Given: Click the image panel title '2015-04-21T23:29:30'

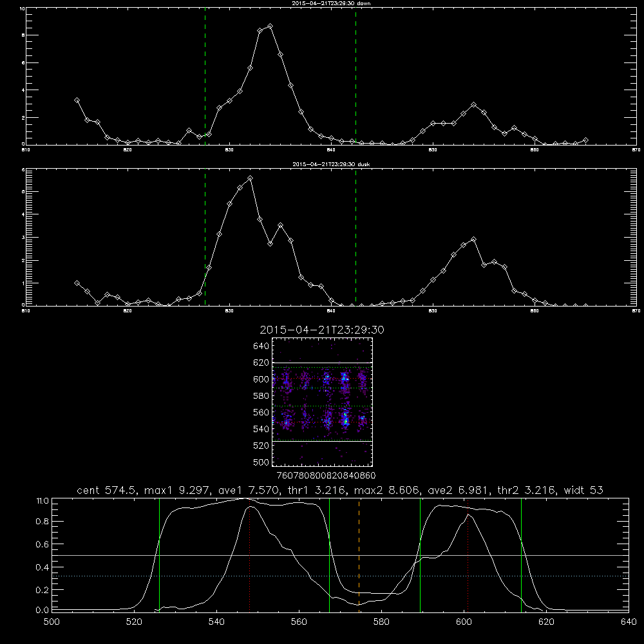Looking at the screenshot, I should coord(322,330).
